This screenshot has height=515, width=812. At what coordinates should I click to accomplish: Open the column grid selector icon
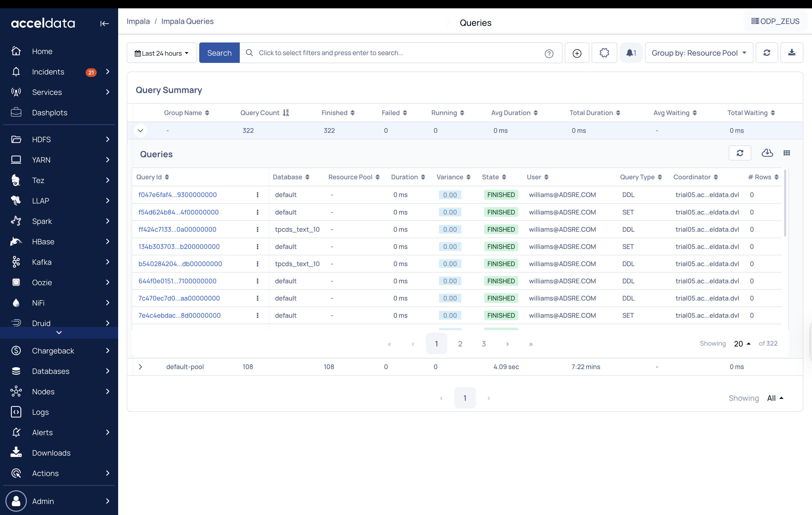click(786, 153)
